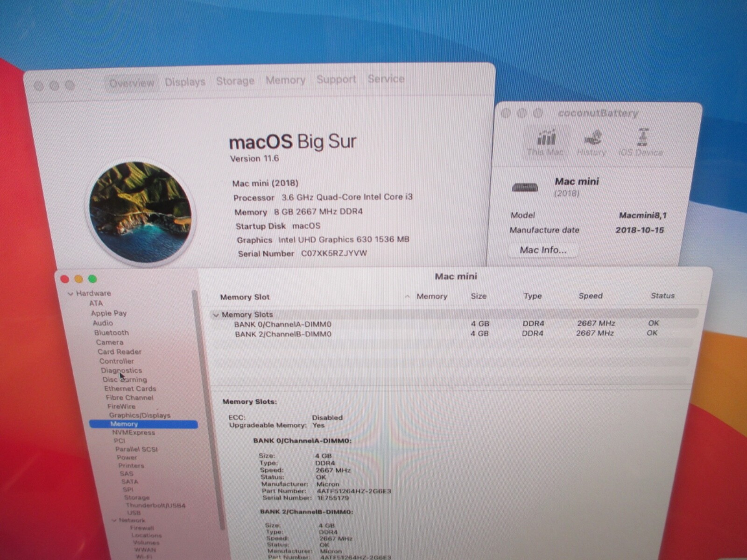Open the Storage tab
The height and width of the screenshot is (560, 747).
[235, 81]
